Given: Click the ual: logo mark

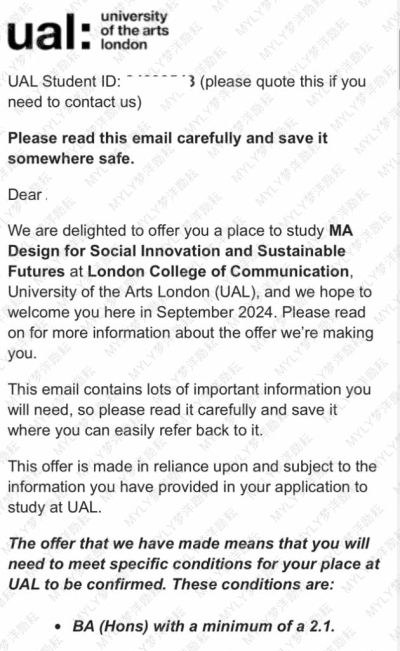Looking at the screenshot, I should click(x=49, y=32).
